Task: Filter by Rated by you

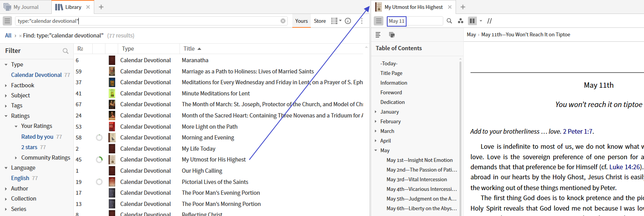Action: [x=37, y=137]
